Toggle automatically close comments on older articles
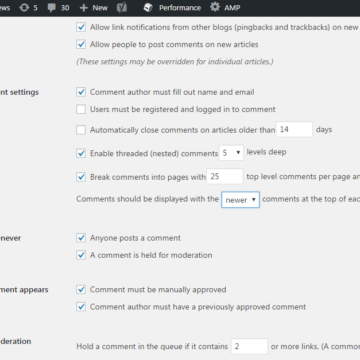 coord(81,130)
